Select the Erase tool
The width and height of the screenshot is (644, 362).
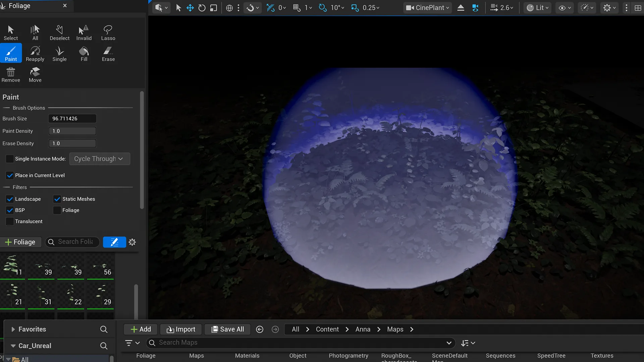[x=108, y=54]
